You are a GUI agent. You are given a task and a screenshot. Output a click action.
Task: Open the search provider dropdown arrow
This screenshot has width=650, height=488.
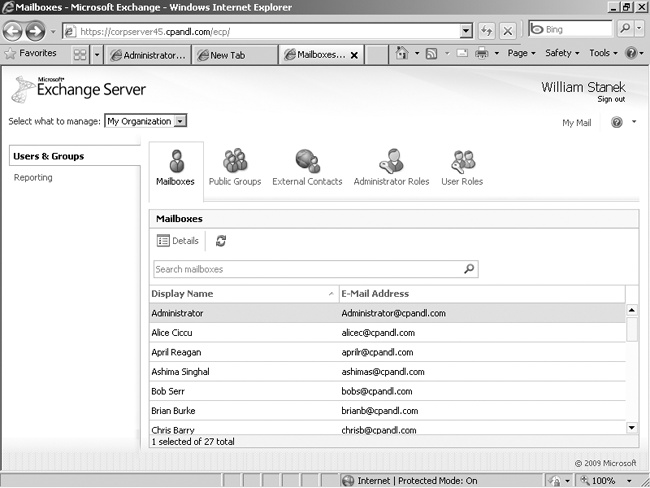pos(639,29)
